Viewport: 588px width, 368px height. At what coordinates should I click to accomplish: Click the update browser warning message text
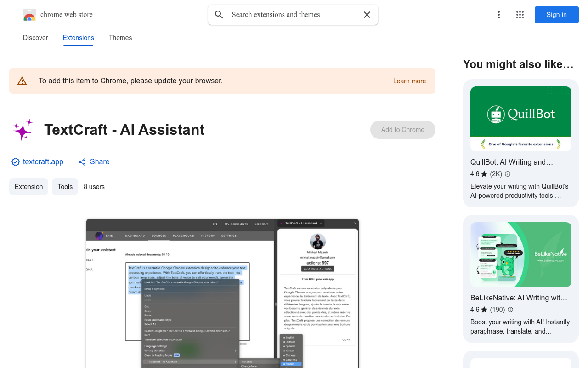pyautogui.click(x=130, y=81)
